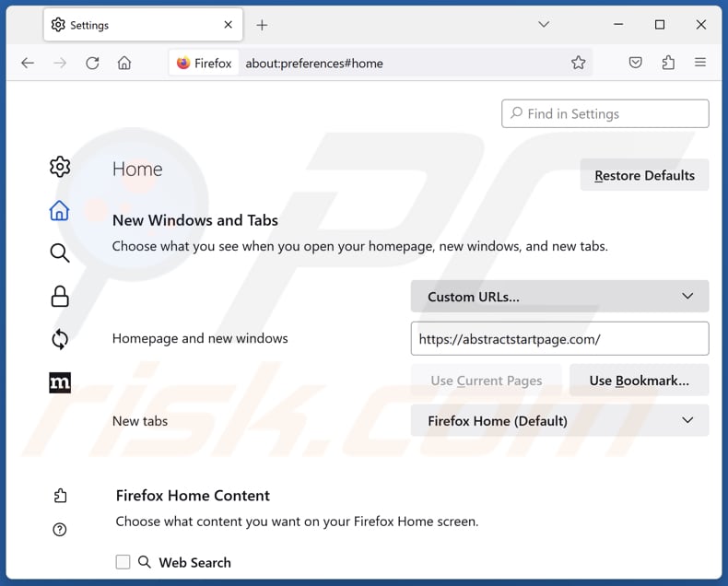Bookmark this page with star icon
Viewport: 728px width, 586px height.
(578, 63)
